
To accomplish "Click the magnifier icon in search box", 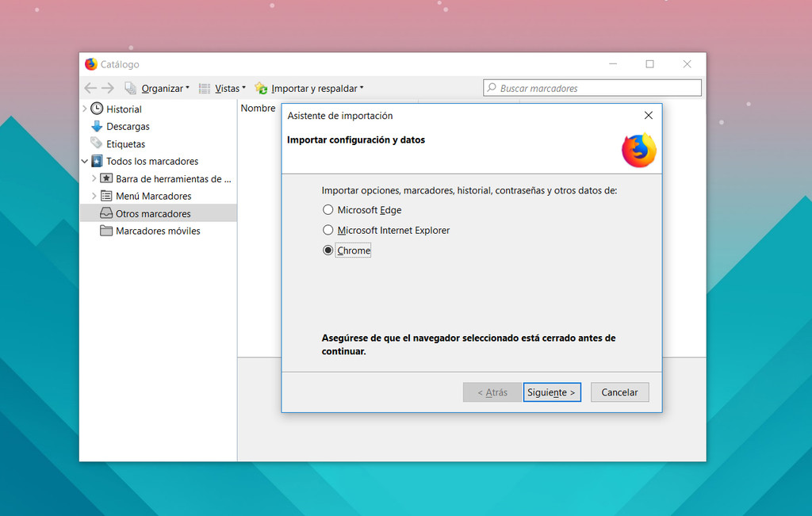I will coord(492,87).
